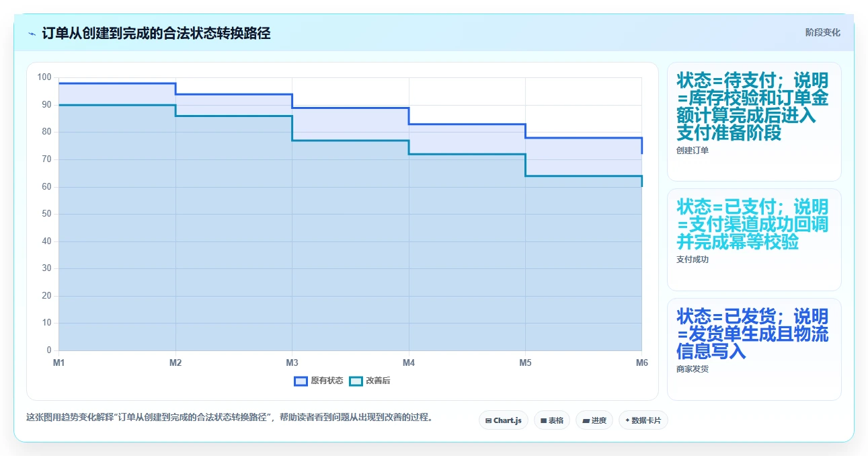Click the chart title 订单从创建到完成的合法状态转换路径
This screenshot has height=456, width=868.
[x=156, y=33]
